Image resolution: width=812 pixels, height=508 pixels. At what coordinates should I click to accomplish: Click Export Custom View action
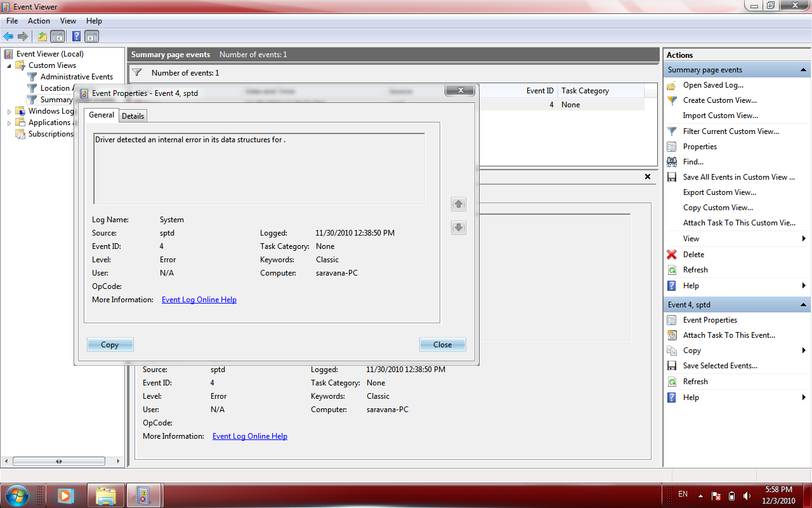(x=719, y=192)
